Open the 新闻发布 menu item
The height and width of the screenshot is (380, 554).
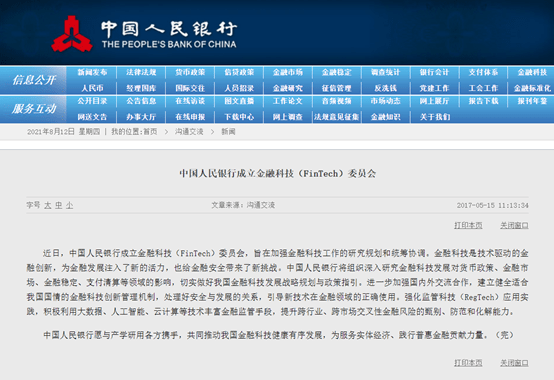(92, 72)
